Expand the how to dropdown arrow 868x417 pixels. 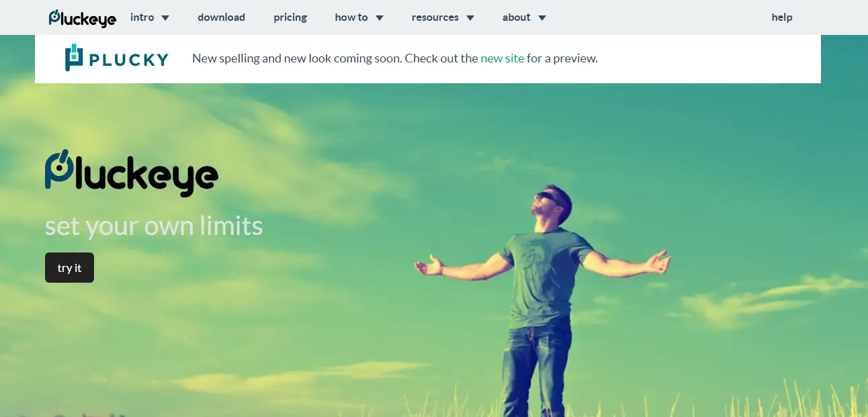click(380, 18)
